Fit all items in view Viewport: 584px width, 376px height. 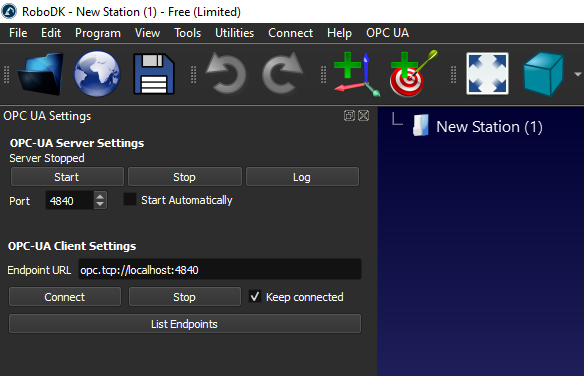[487, 73]
